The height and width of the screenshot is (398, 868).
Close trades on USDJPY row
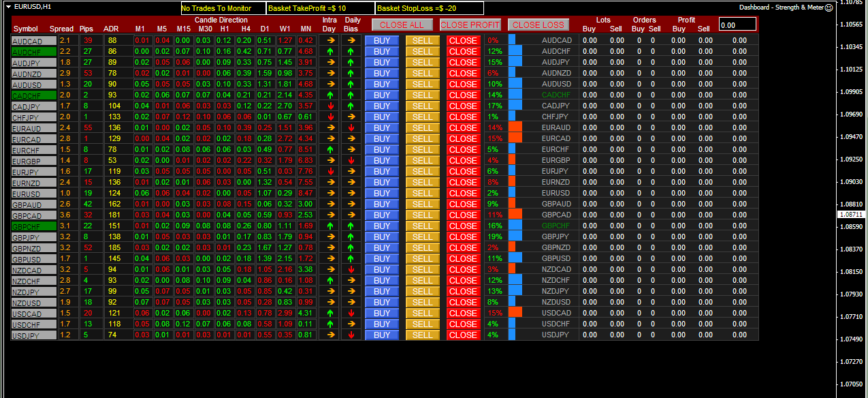[x=463, y=335]
